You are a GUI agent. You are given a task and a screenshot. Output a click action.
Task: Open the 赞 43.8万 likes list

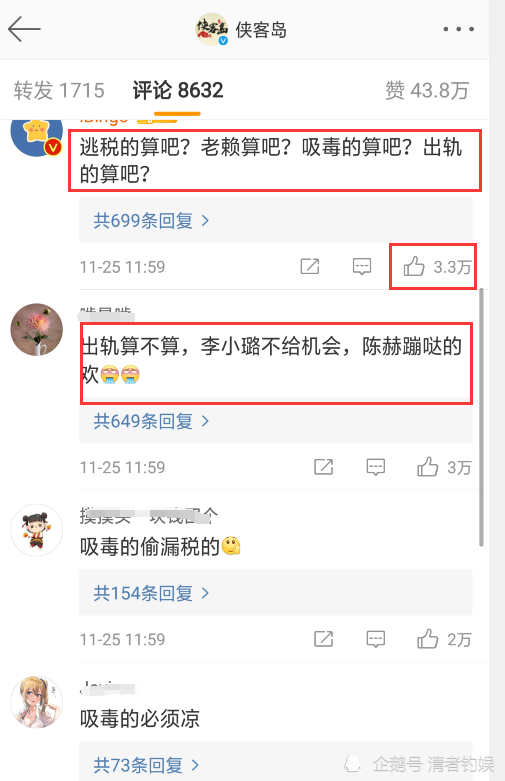coord(427,91)
